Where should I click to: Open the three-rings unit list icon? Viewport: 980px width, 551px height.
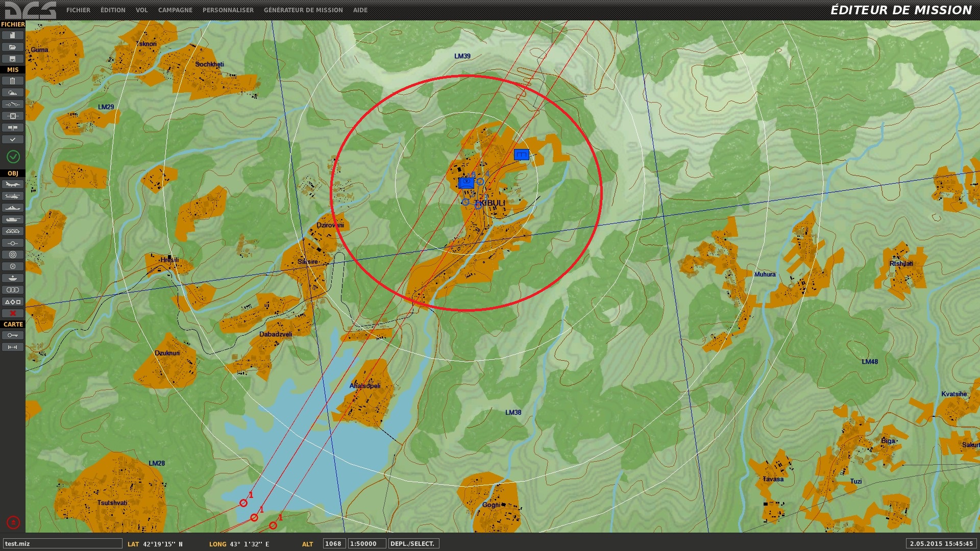pyautogui.click(x=13, y=290)
